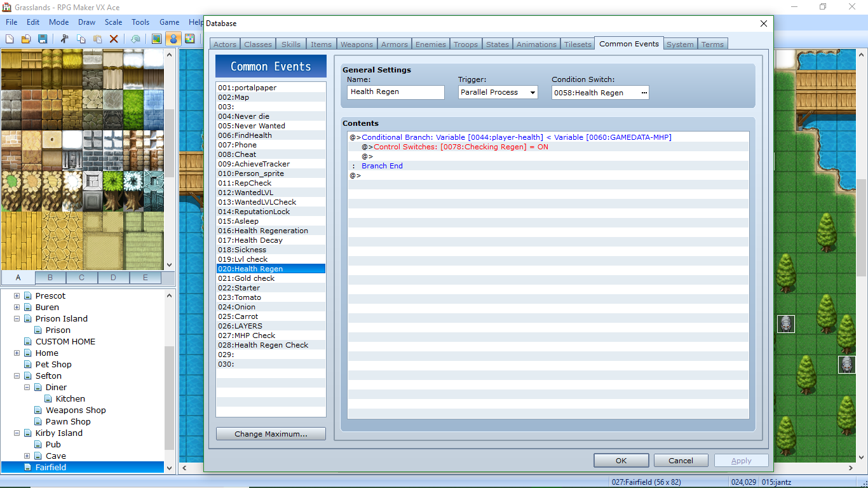Viewport: 868px width, 488px height.
Task: Click the Region mode grid icon
Action: pos(189,39)
